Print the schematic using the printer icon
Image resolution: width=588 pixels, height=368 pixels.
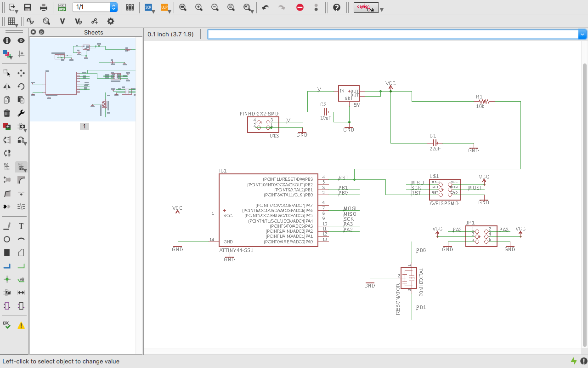click(43, 7)
